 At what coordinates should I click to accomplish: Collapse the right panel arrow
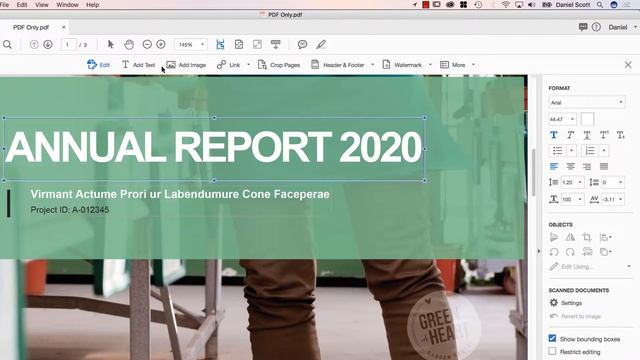point(539,251)
